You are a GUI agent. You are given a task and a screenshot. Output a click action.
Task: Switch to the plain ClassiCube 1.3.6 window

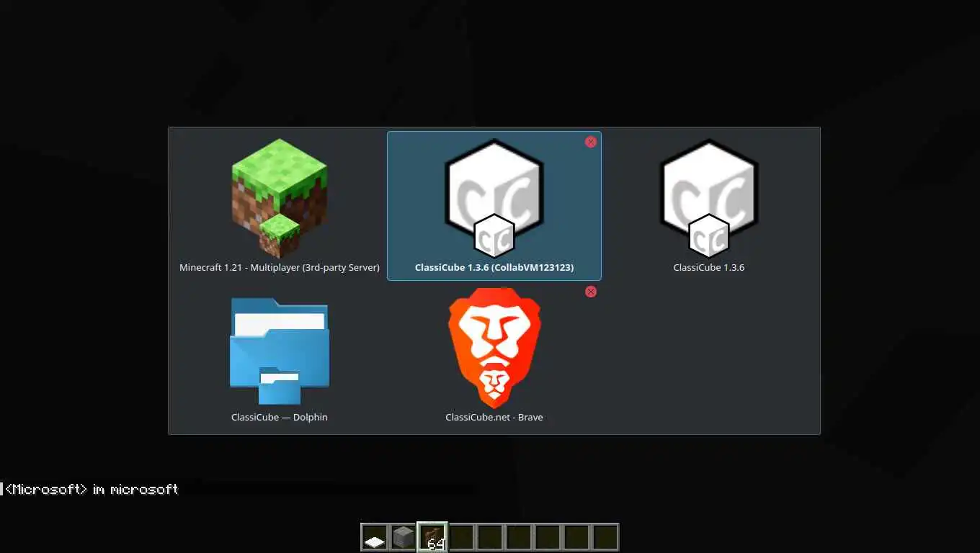pyautogui.click(x=709, y=199)
